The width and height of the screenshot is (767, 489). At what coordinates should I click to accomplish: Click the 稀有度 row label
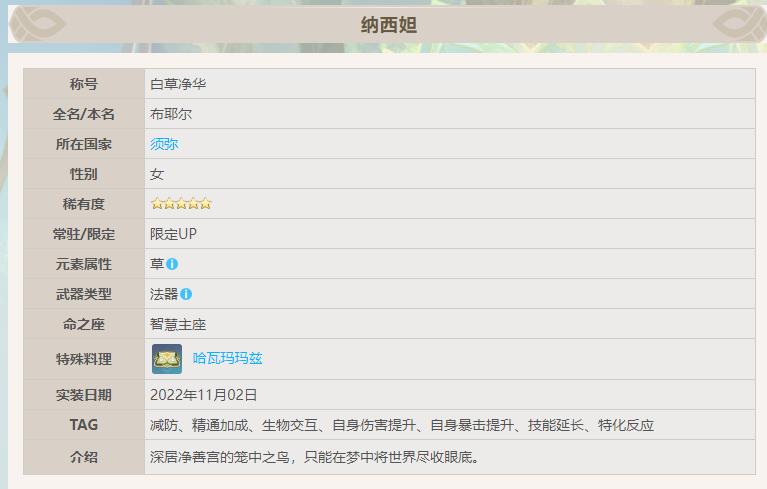(84, 204)
